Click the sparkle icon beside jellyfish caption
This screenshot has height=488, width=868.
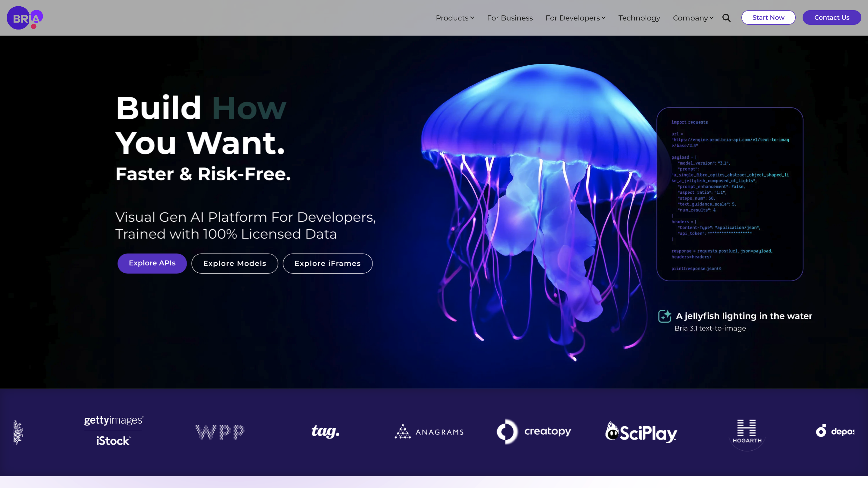click(x=665, y=316)
